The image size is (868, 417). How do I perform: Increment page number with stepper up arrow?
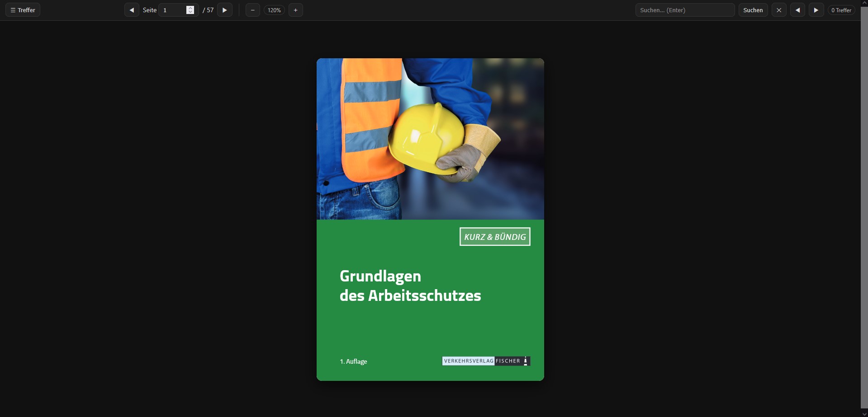190,8
